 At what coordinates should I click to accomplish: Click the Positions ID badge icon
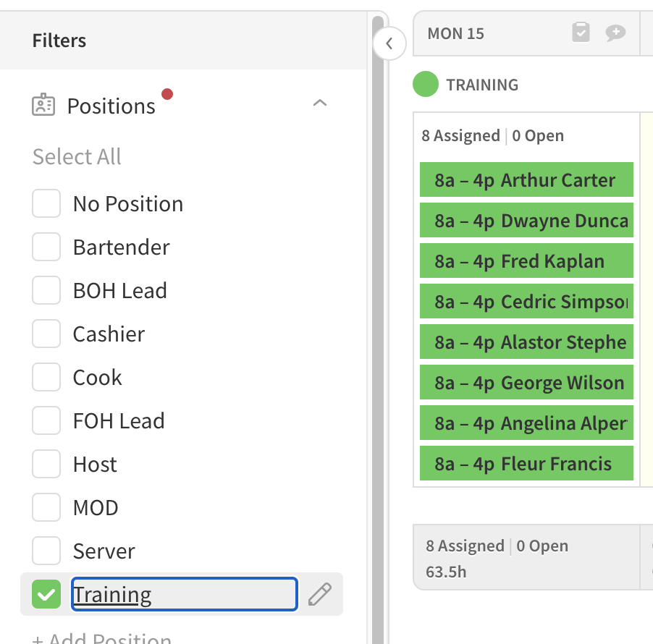pos(44,106)
